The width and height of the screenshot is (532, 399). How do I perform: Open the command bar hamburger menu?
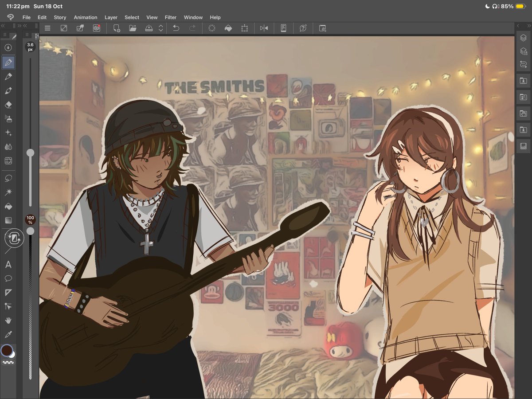click(x=47, y=28)
